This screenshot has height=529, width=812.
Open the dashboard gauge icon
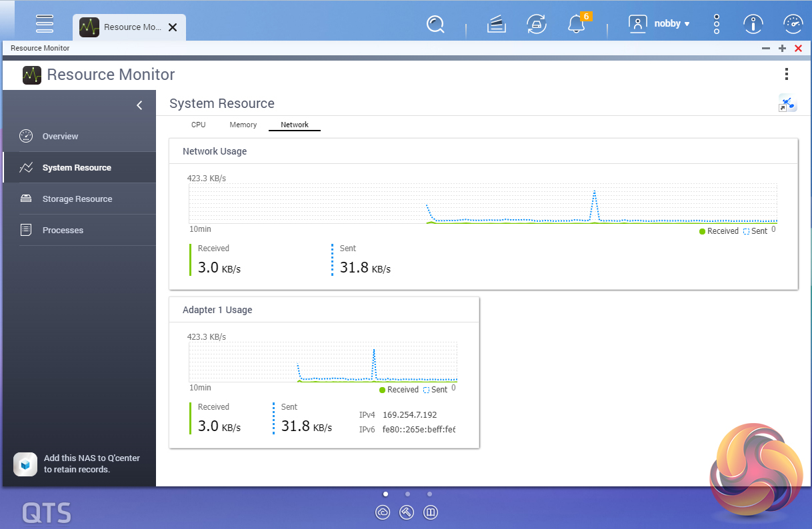(x=793, y=25)
